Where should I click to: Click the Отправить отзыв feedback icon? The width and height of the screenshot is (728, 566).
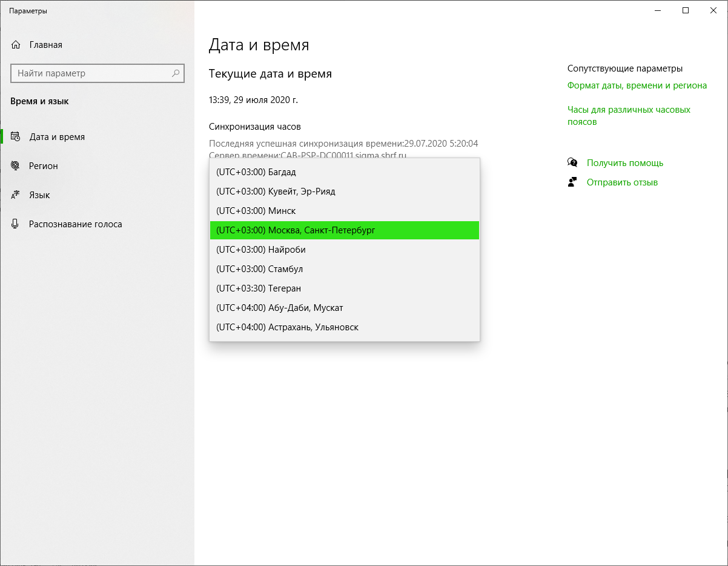click(x=572, y=182)
